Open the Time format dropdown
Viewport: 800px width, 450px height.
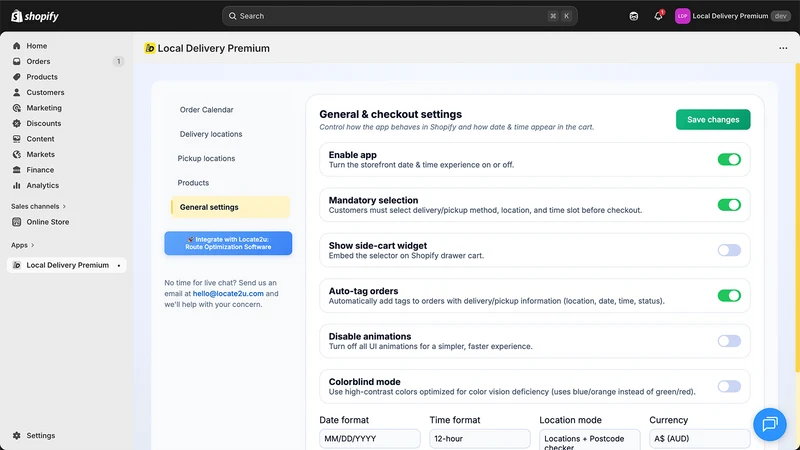pyautogui.click(x=480, y=439)
